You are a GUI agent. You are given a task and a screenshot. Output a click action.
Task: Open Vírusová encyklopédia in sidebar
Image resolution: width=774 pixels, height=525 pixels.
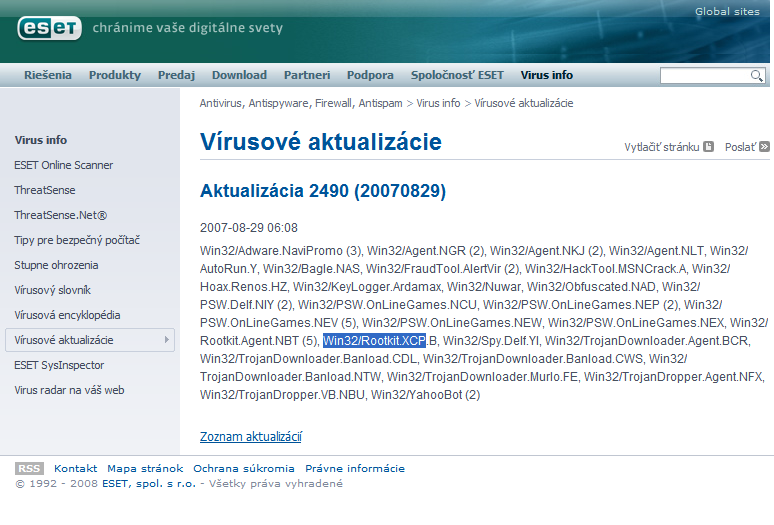point(67,315)
